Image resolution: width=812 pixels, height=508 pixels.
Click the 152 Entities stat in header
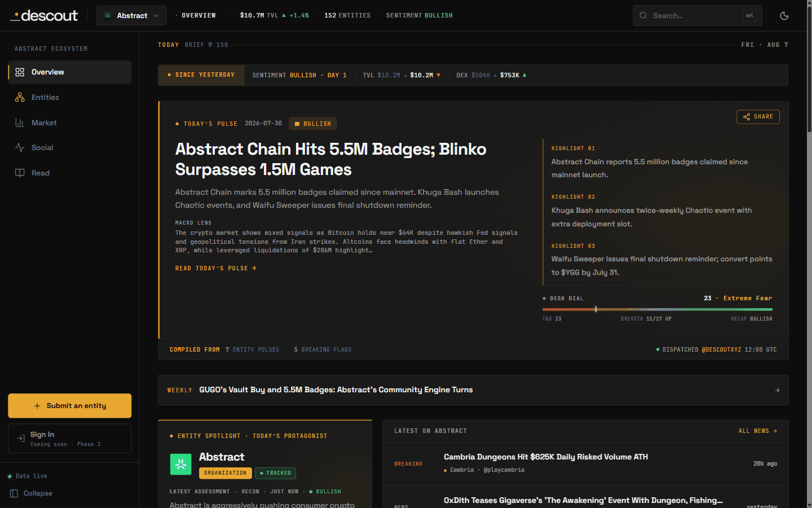[347, 16]
